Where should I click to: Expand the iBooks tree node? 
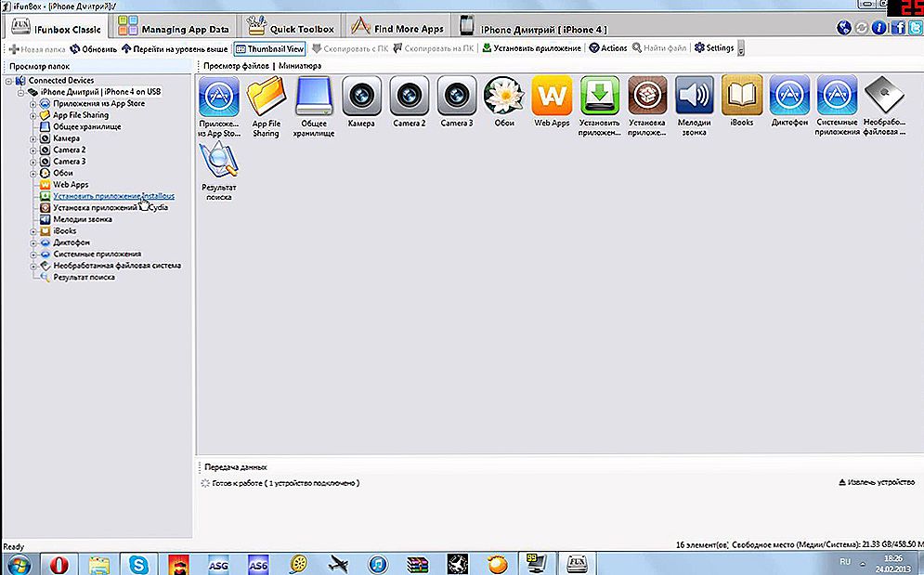click(33, 230)
